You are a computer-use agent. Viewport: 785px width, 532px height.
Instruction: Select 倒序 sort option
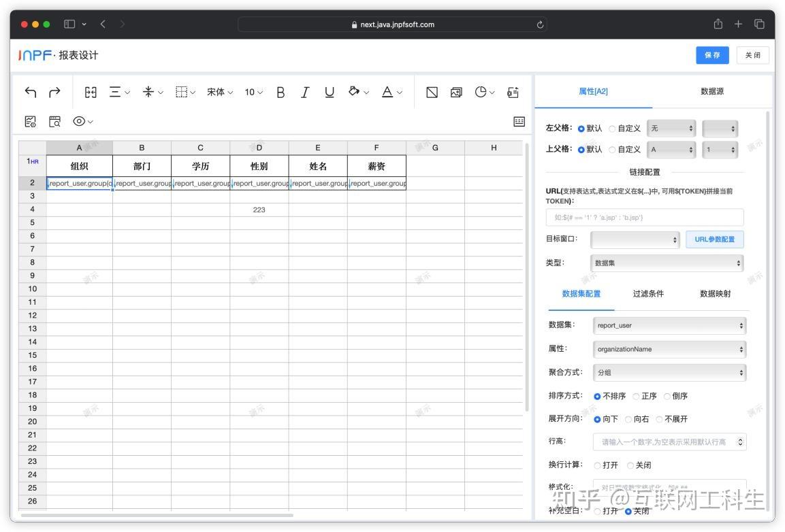[x=667, y=397]
